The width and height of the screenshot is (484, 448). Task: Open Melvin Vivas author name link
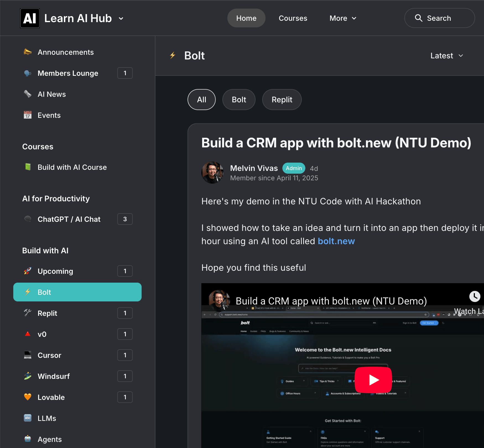(x=254, y=168)
